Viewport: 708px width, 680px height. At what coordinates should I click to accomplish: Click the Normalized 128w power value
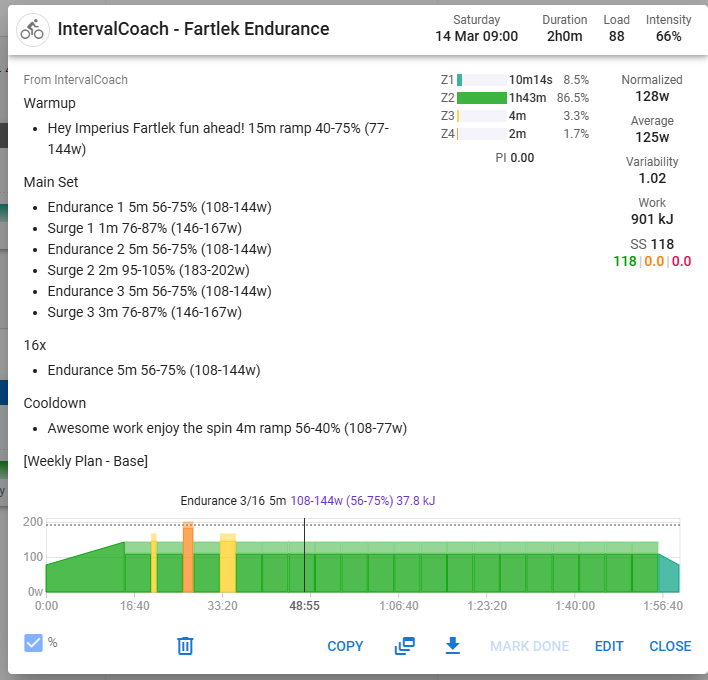coord(652,97)
